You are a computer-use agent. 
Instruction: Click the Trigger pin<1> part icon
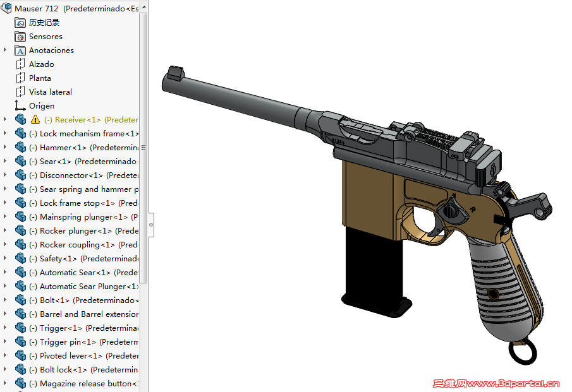pyautogui.click(x=20, y=342)
